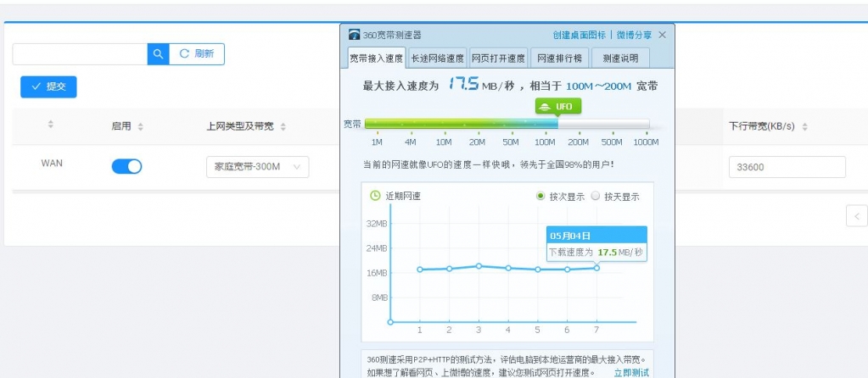Open the 网速排行榜 tab
The width and height of the screenshot is (868, 378).
(559, 58)
